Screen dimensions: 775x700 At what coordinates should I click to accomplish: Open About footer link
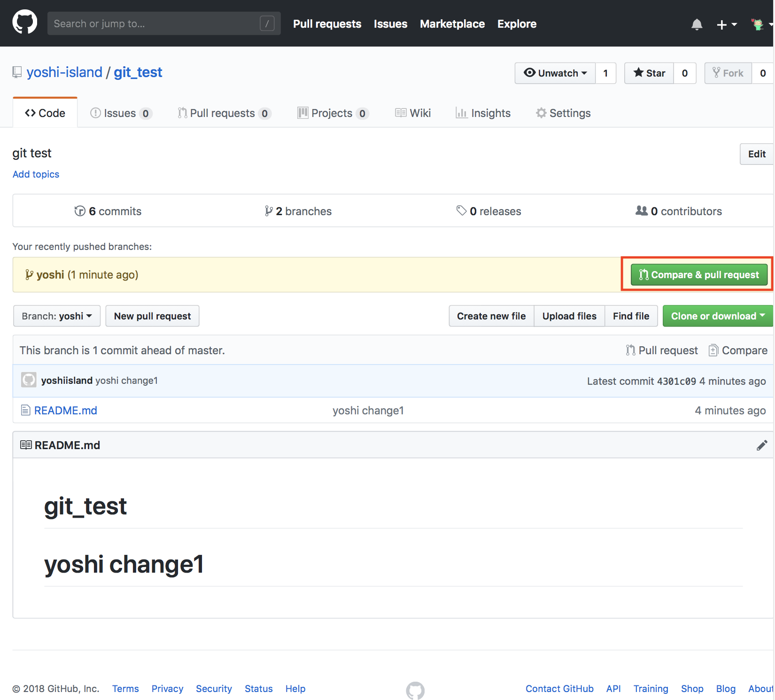[x=760, y=689]
